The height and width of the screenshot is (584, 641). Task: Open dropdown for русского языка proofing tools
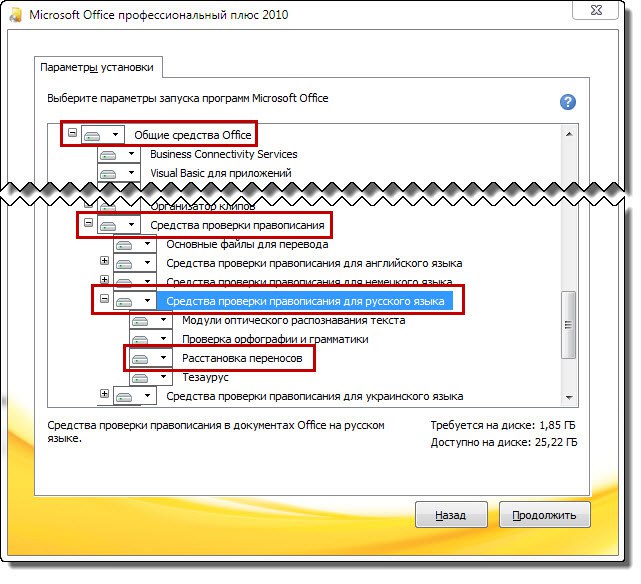click(x=147, y=301)
